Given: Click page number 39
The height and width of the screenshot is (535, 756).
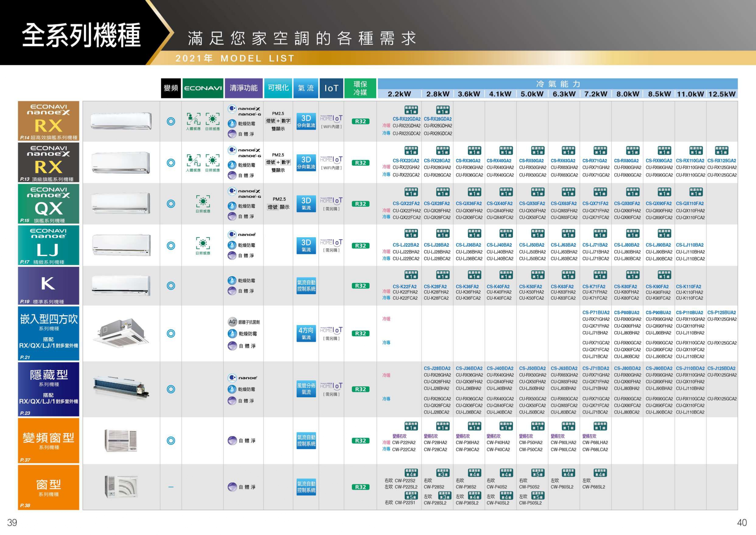Looking at the screenshot, I should [12, 523].
